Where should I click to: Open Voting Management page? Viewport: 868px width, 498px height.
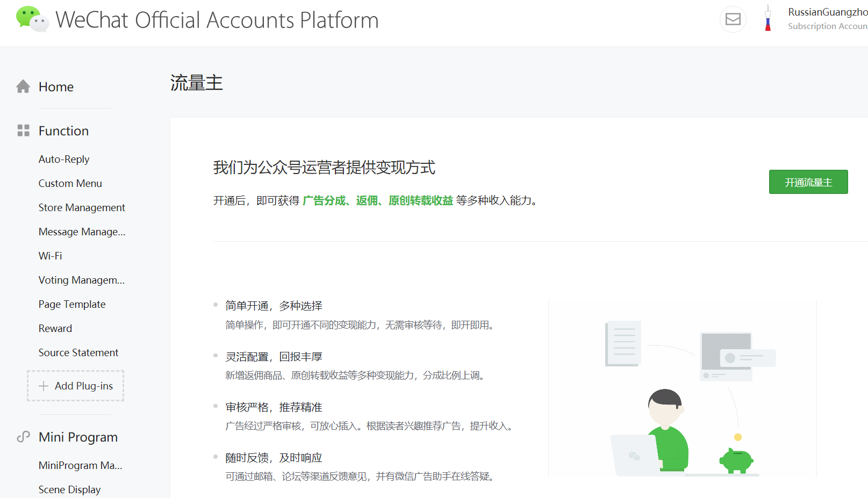click(x=81, y=280)
